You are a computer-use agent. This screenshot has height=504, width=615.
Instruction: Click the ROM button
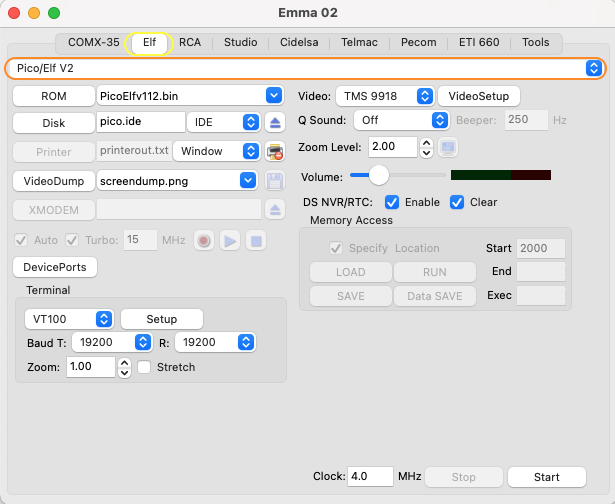click(x=54, y=96)
